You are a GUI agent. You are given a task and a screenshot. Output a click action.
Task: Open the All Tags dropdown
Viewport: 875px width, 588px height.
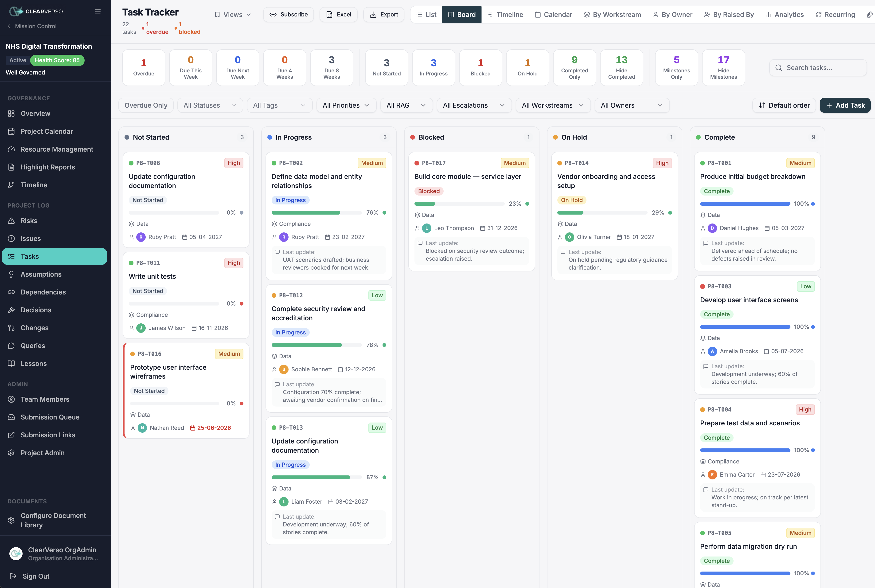point(280,105)
